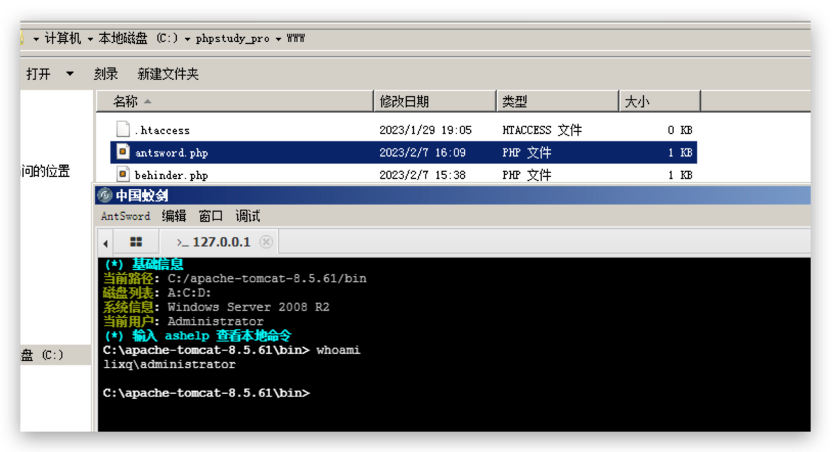The width and height of the screenshot is (832, 452).
Task: Click the antsword.php file icon
Action: point(123,152)
